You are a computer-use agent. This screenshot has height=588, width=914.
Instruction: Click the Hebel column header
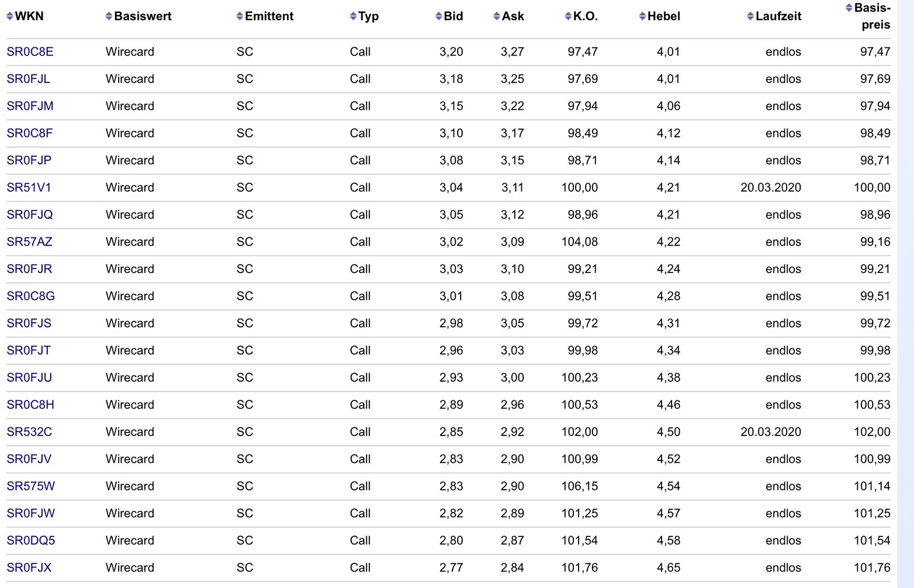click(x=663, y=16)
